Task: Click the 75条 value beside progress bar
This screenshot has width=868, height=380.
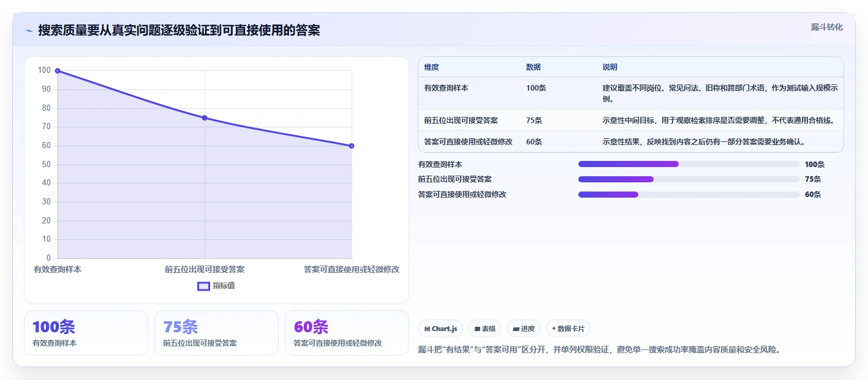Action: 813,179
